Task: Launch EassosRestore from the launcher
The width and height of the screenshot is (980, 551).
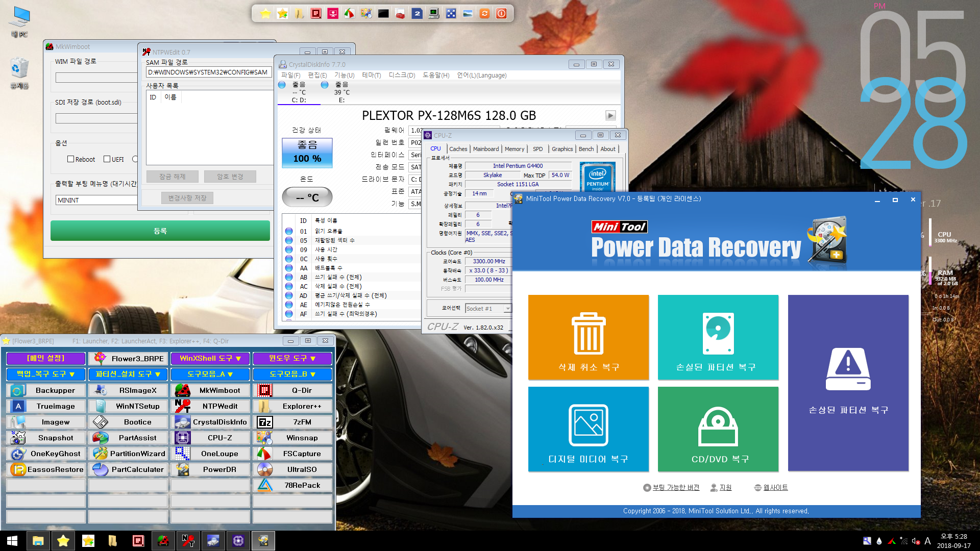Action: [46, 469]
